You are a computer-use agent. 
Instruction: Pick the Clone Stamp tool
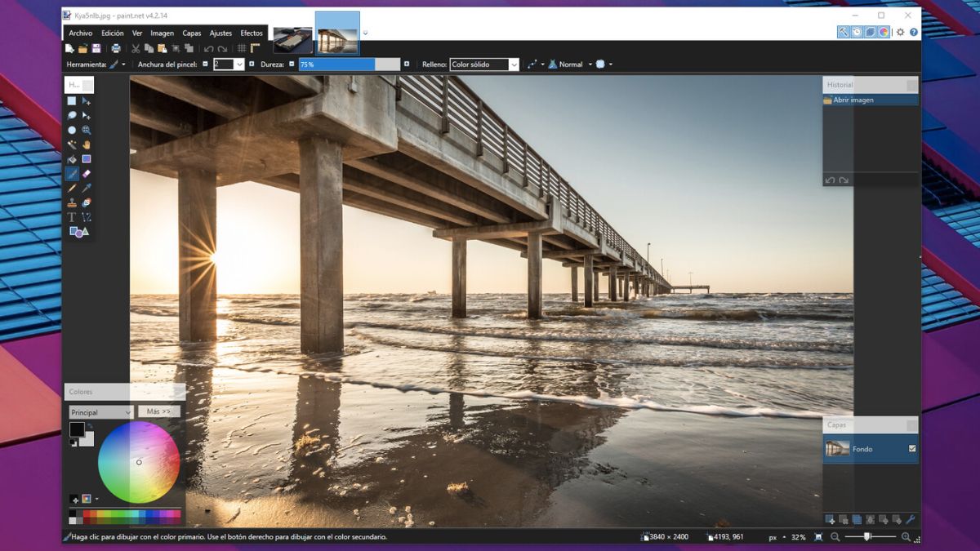72,202
